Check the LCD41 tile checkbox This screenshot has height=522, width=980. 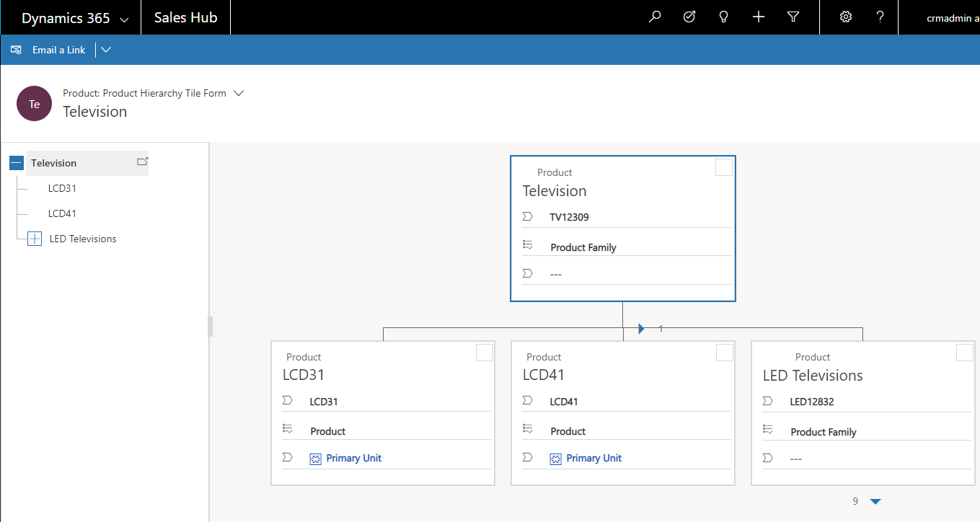coord(725,352)
